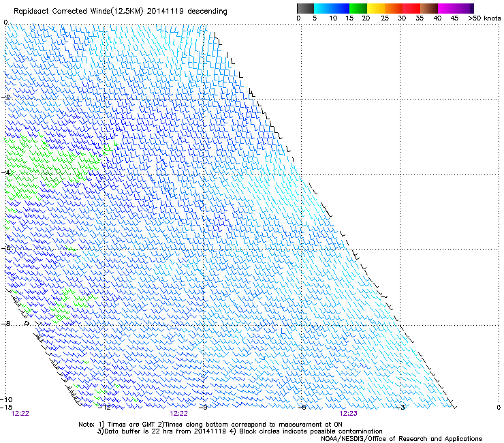
Task: Click the gray 0-5 knots segment of the color bar
Action: (x=305, y=8)
